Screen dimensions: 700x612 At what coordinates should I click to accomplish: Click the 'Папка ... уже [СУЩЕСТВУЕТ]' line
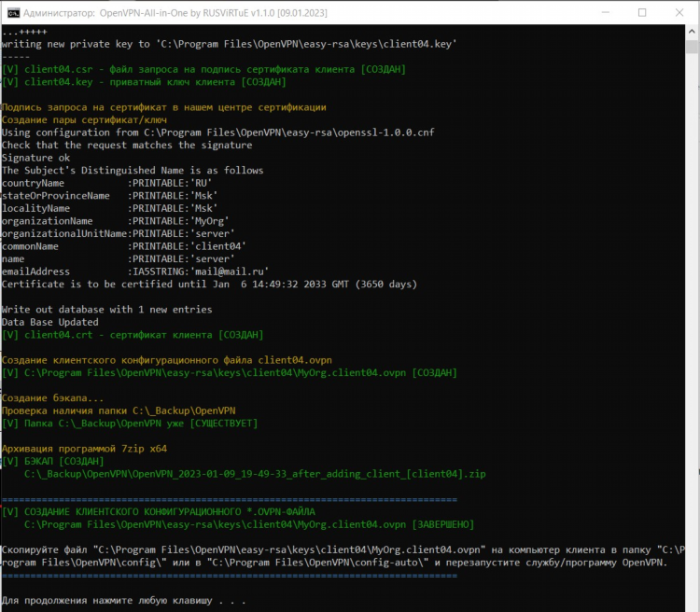click(x=130, y=424)
